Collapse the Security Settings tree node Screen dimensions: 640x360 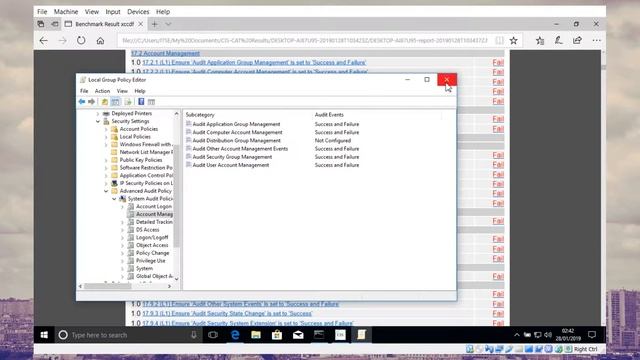pos(98,121)
